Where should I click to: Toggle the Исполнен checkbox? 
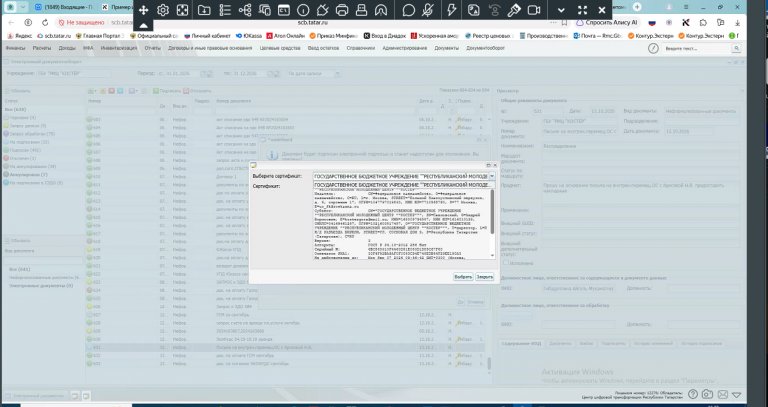tap(506, 263)
